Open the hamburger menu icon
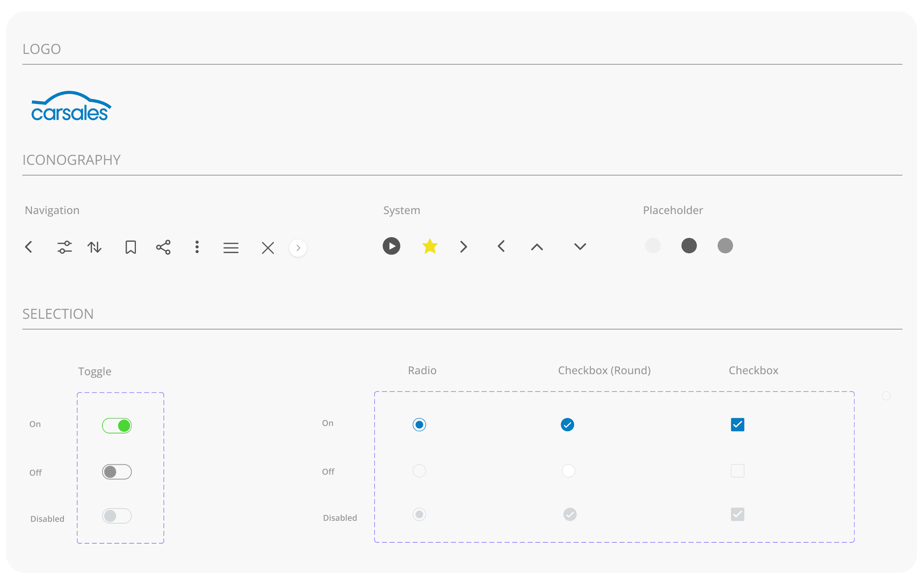Screen dimensions: 924x579 [231, 248]
